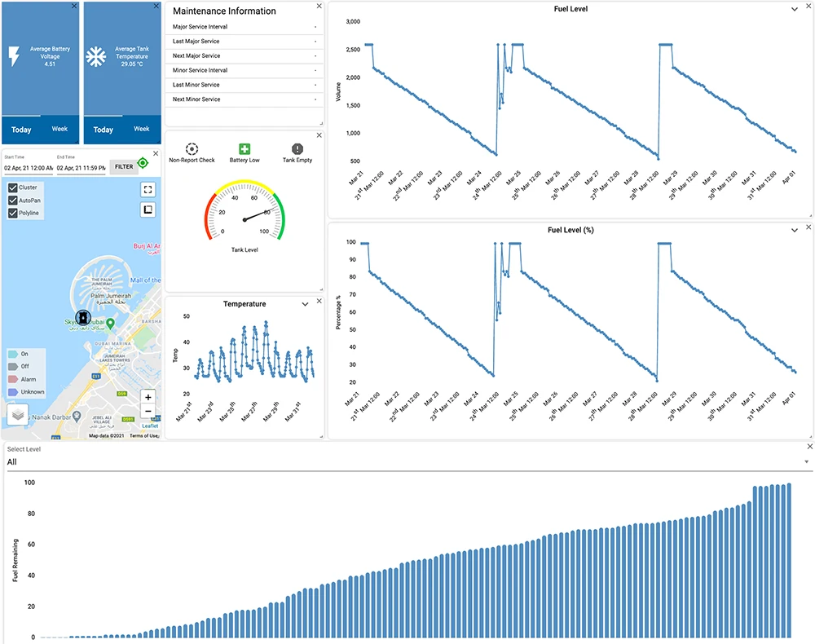Click the Unknown status legend swatch
The width and height of the screenshot is (815, 644).
pos(13,392)
